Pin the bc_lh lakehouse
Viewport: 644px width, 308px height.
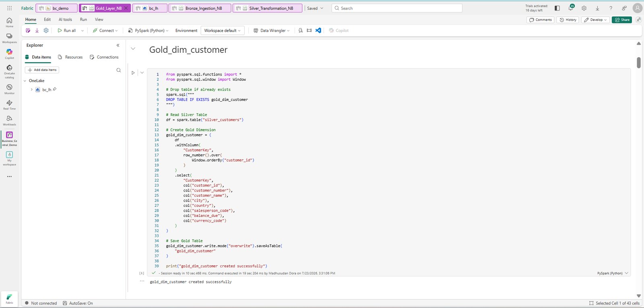pos(55,89)
